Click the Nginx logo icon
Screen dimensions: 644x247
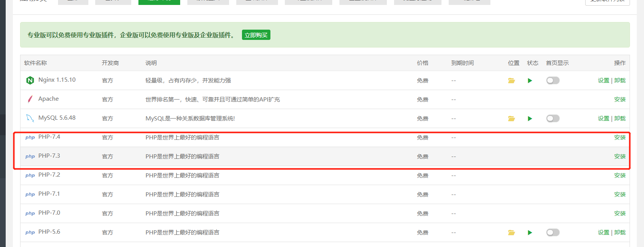point(30,80)
